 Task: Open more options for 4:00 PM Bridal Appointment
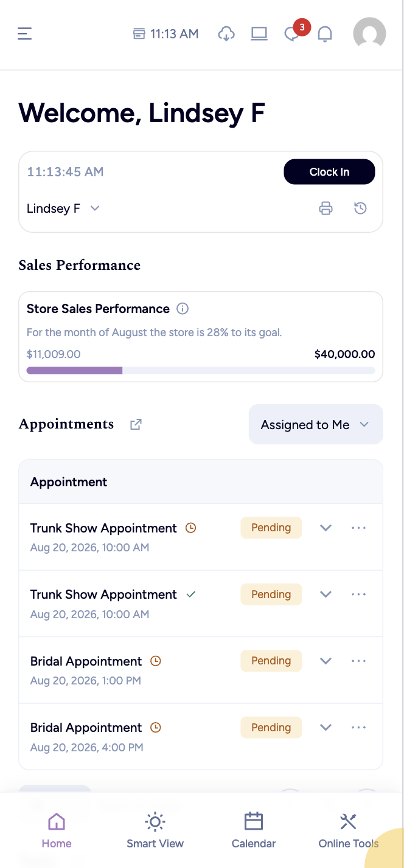pos(359,727)
